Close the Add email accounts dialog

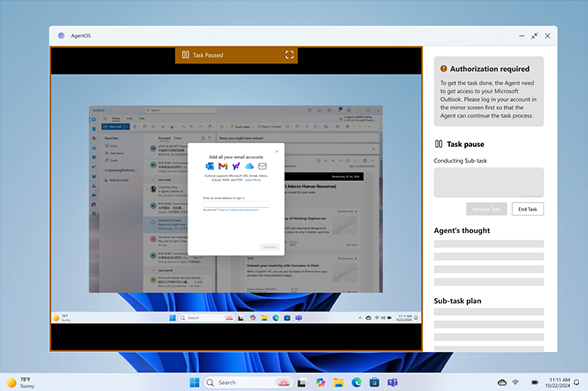point(277,152)
